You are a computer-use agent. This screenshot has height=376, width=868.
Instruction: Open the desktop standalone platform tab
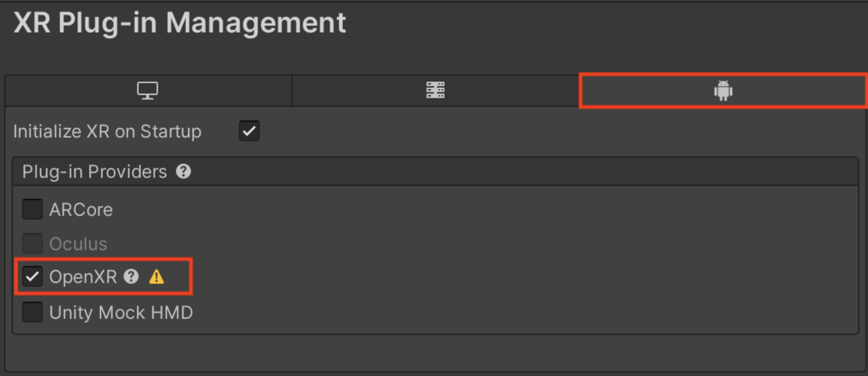click(x=148, y=90)
